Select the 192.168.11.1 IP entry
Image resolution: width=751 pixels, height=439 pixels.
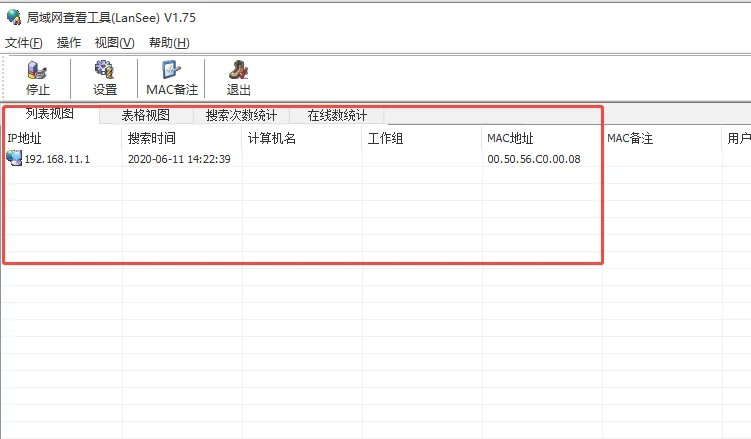pyautogui.click(x=57, y=159)
